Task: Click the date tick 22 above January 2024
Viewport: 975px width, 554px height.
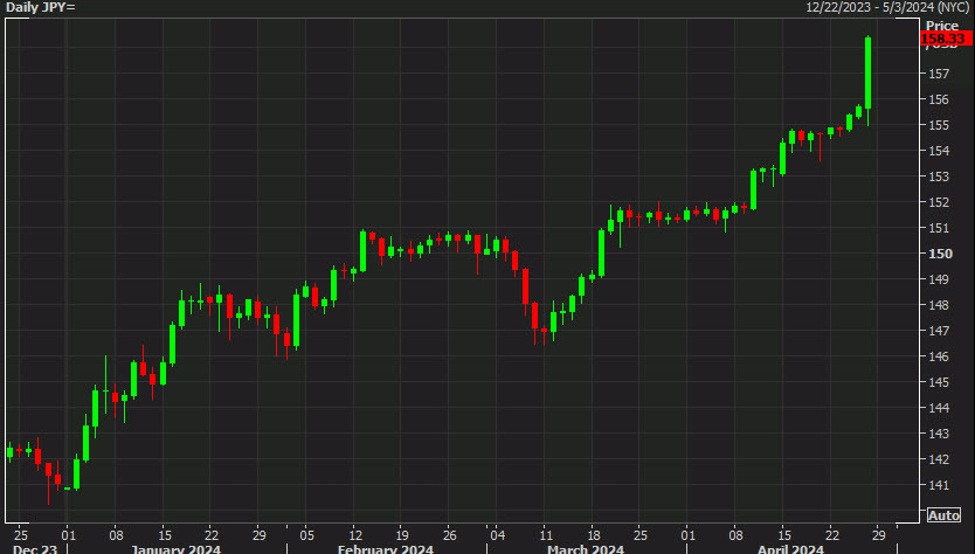Action: (x=211, y=535)
